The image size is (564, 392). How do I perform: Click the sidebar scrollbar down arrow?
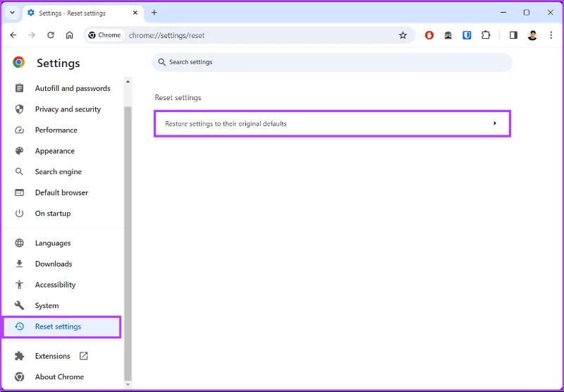pyautogui.click(x=128, y=384)
